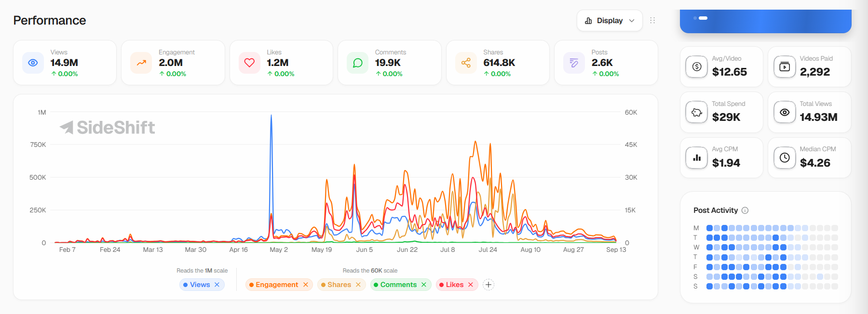Click the 2.0M Engagement value
Viewport: 868px width, 314px height.
pyautogui.click(x=171, y=63)
